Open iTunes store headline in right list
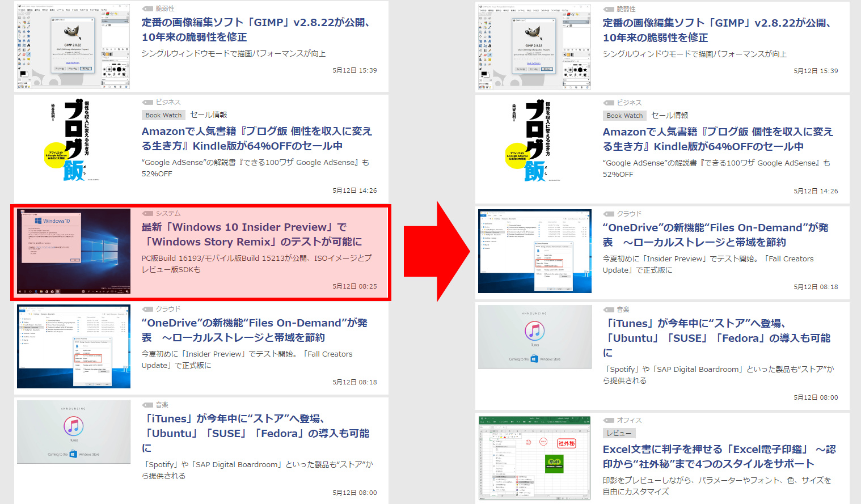861x504 pixels. [716, 338]
